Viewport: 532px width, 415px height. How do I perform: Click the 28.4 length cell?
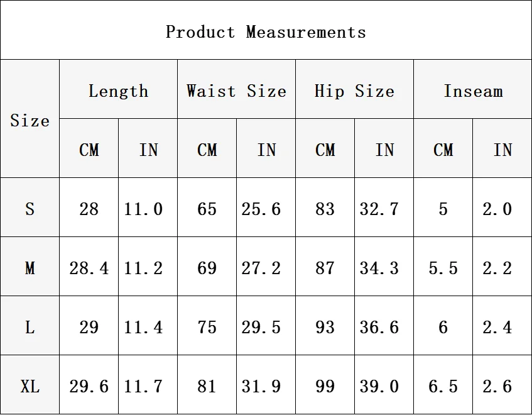click(89, 266)
